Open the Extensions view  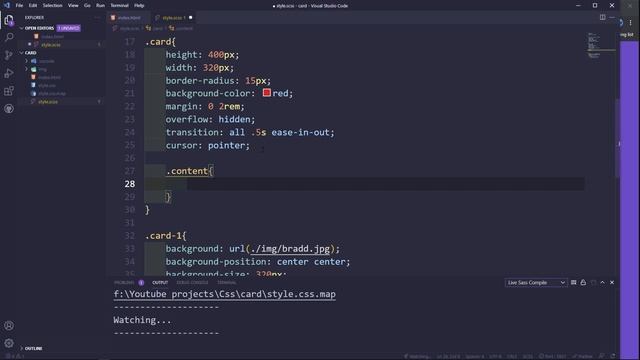click(x=9, y=91)
